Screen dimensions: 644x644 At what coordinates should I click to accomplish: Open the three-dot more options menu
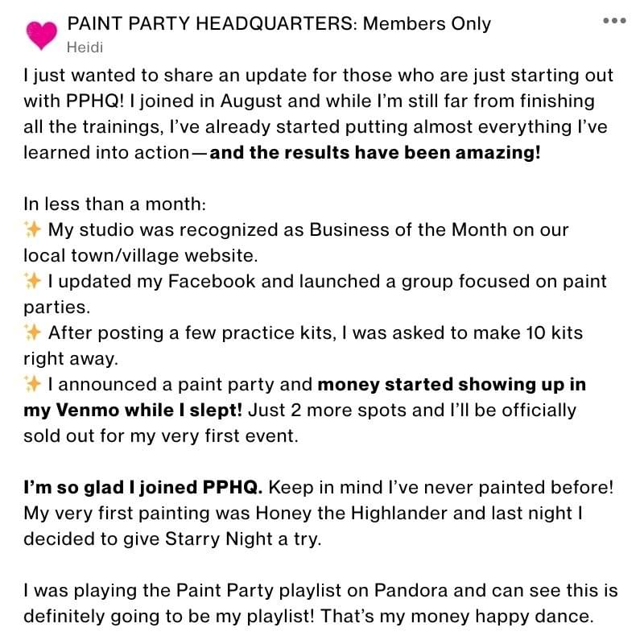pos(614,20)
